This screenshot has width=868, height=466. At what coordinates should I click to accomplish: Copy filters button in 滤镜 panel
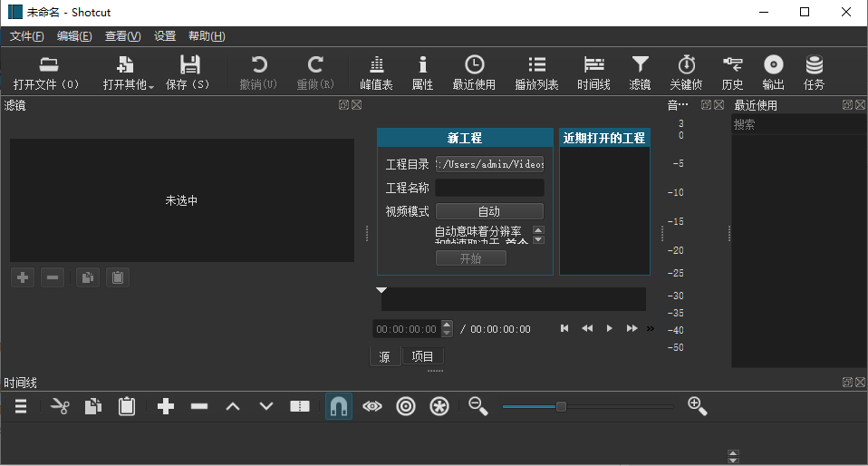88,277
